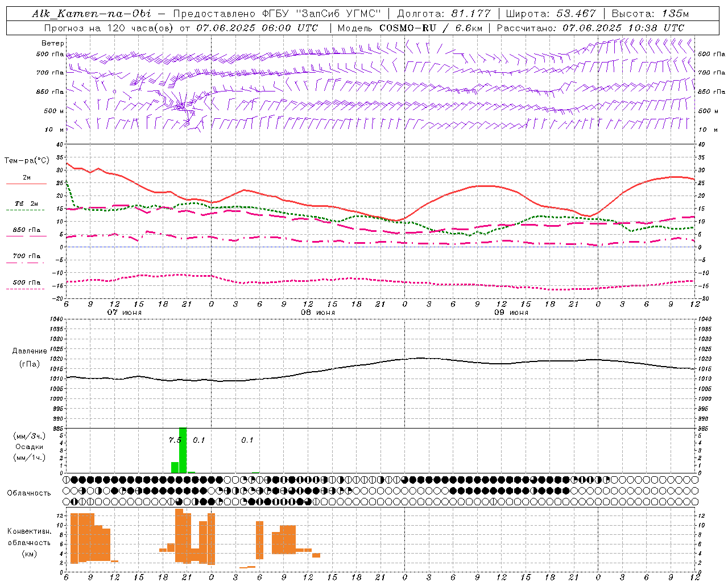The width and height of the screenshot is (728, 582).
Task: Click the (гПа) unit under Давление
Action: point(30,364)
